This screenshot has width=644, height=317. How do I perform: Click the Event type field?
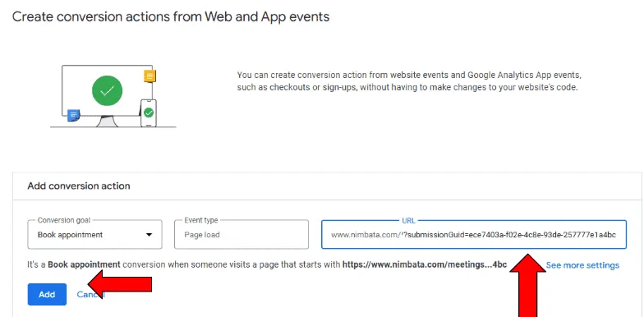coord(241,235)
